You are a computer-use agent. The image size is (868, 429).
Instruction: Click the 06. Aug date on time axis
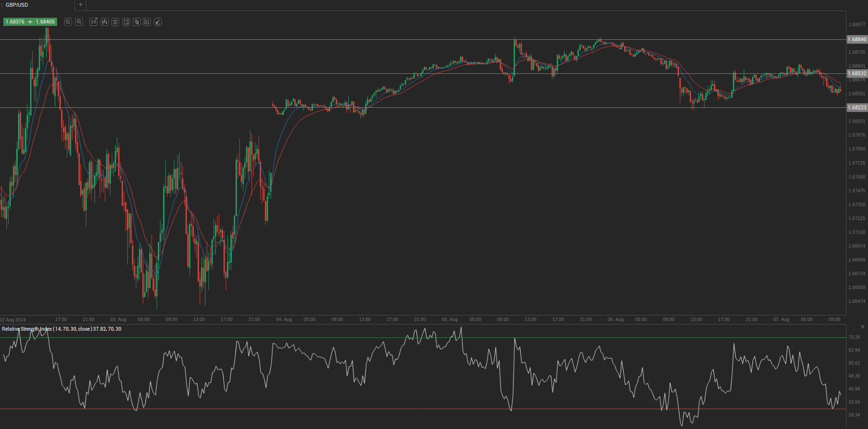pos(616,319)
